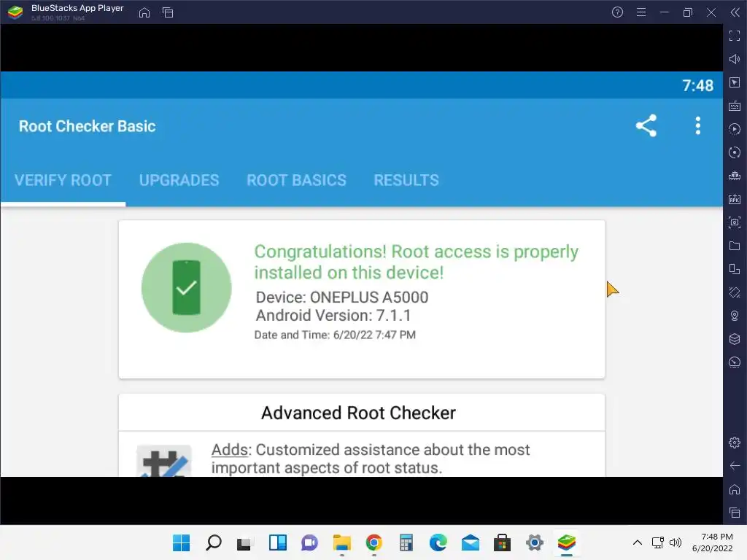
Task: Click the root congratulations message text
Action: (417, 262)
